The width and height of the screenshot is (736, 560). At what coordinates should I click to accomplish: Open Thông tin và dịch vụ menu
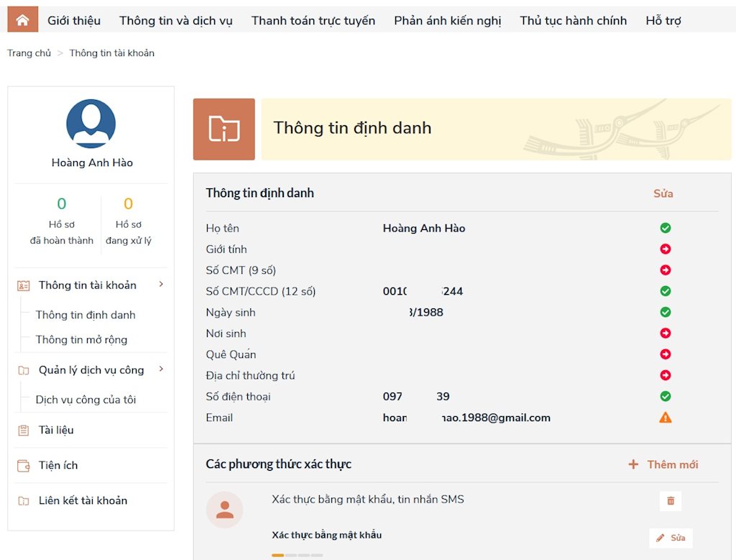click(x=175, y=21)
